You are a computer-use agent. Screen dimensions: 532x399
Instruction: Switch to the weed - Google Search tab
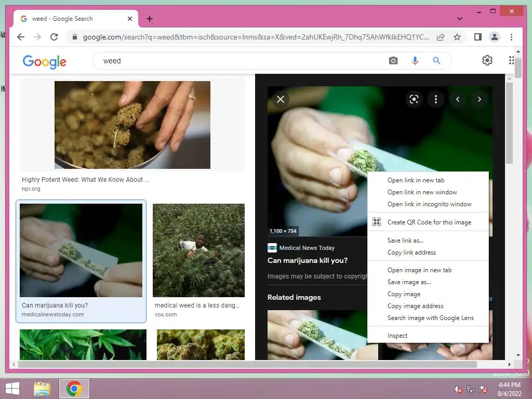click(x=76, y=19)
